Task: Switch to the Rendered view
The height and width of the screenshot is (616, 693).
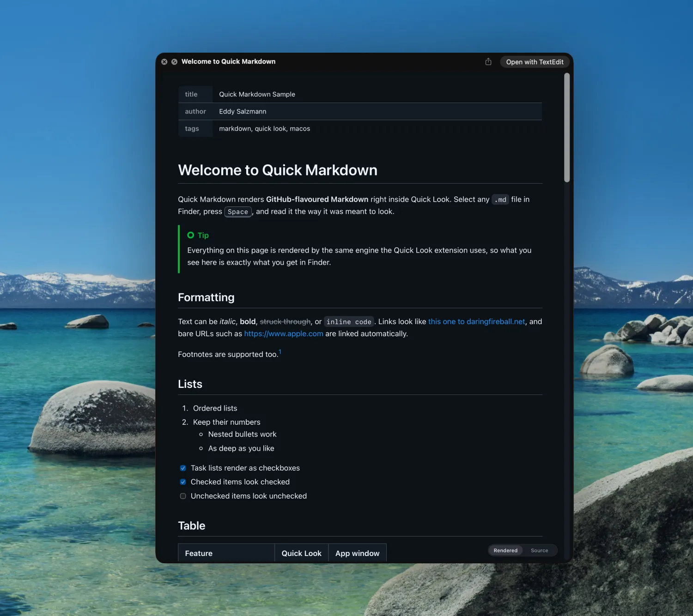Action: (505, 550)
